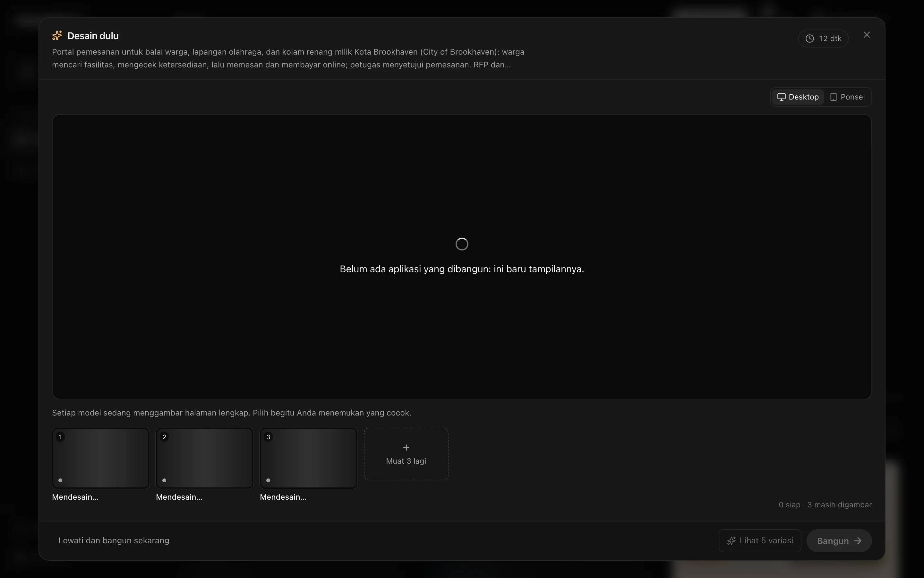The image size is (924, 578).
Task: Switch preview to Desktop view
Action: [798, 97]
